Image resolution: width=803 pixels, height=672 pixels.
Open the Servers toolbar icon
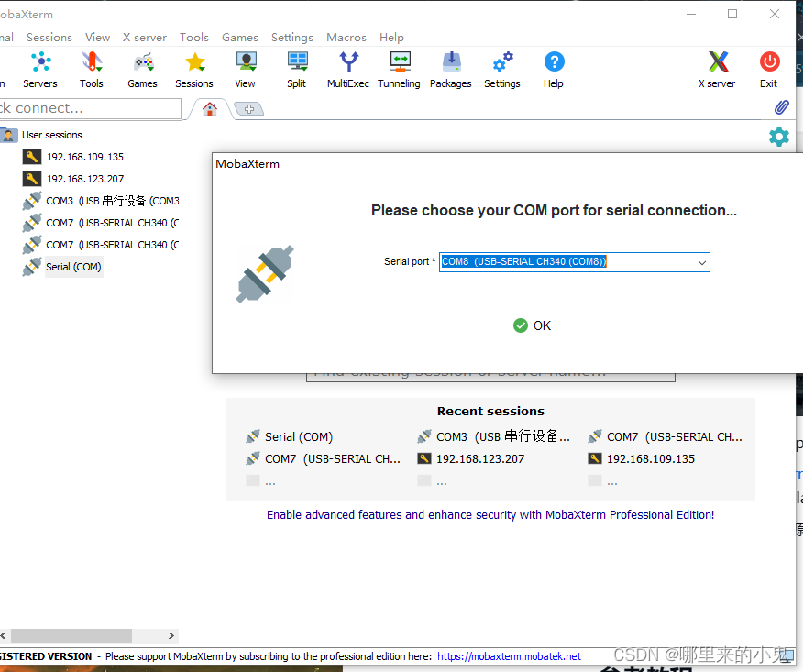[40, 70]
